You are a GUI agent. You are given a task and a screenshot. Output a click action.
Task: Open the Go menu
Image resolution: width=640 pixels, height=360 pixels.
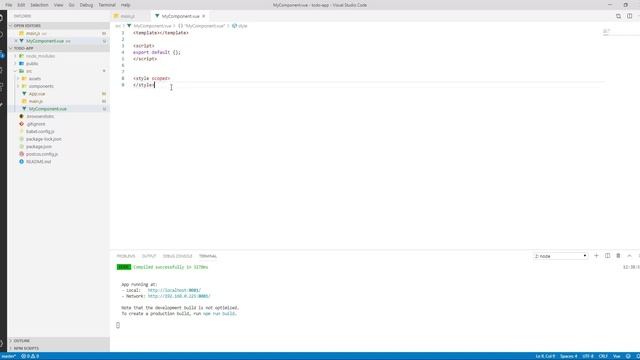tap(71, 5)
